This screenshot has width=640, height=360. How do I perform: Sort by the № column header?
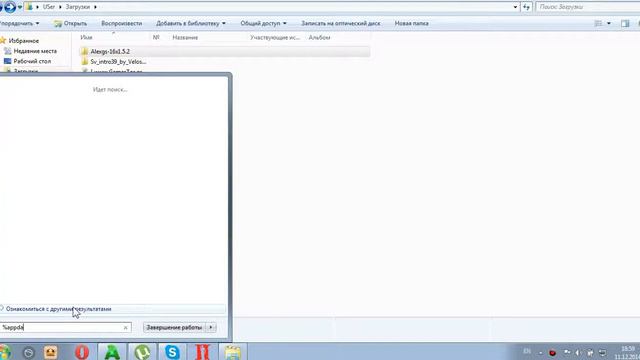click(156, 37)
